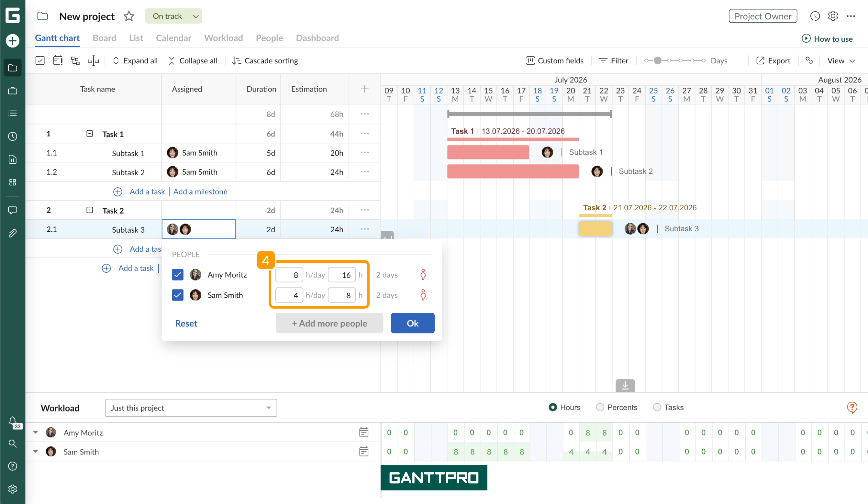This screenshot has height=504, width=868.
Task: Click the Ok button in People popup
Action: [413, 323]
